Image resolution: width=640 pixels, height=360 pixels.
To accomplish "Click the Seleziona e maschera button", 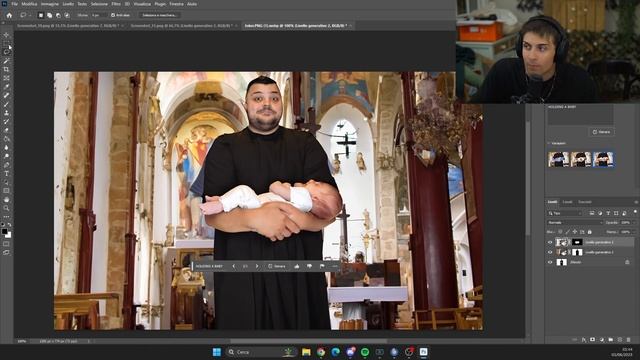I will point(160,15).
